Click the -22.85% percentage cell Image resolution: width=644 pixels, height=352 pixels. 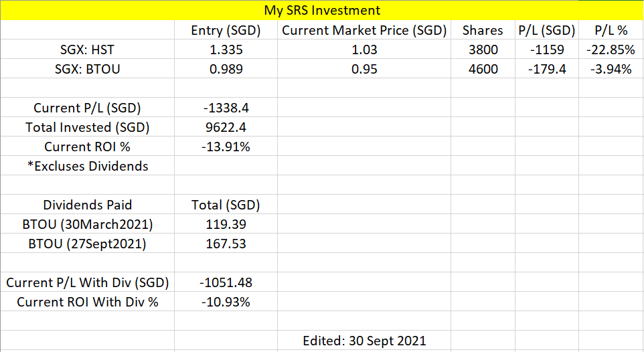[x=611, y=50]
